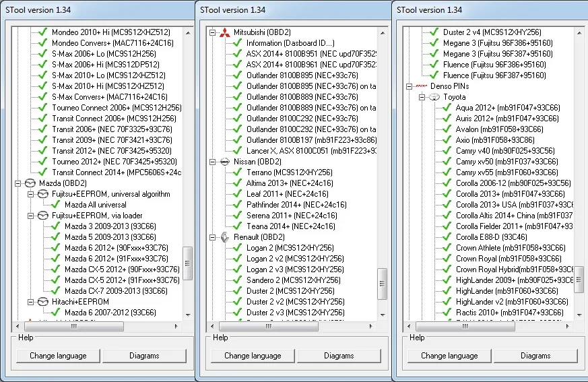Screen dimensions: 588x382
Task: Click the green checkmark beside Sandero 2
Action: click(237, 280)
